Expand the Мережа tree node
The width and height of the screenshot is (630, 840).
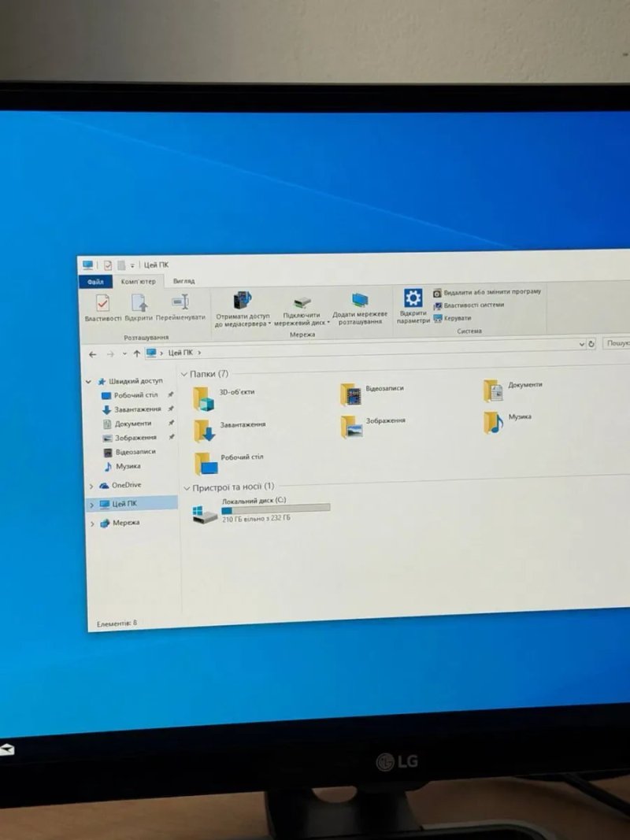[92, 524]
